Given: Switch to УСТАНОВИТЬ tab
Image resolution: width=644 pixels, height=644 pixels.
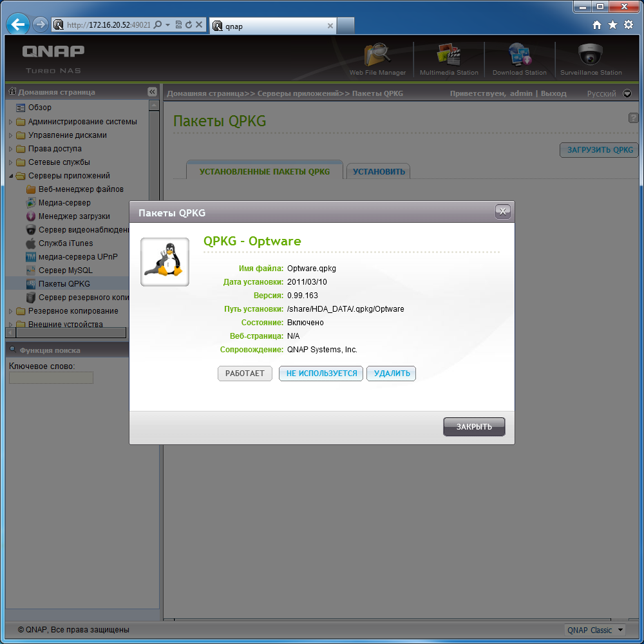Looking at the screenshot, I should tap(379, 171).
